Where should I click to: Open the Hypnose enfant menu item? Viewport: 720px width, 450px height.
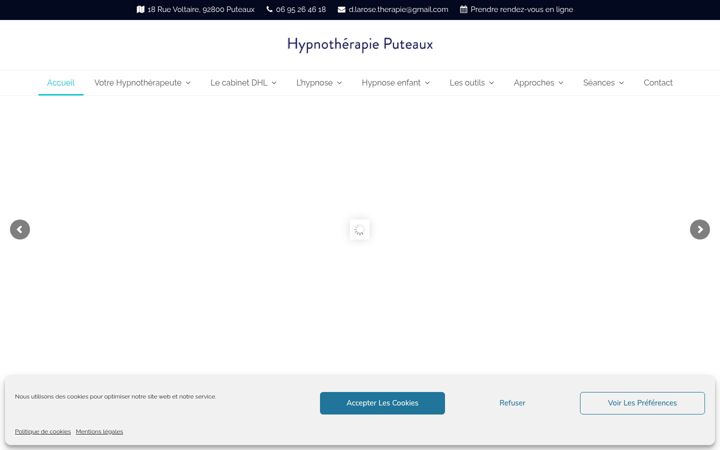pyautogui.click(x=391, y=83)
